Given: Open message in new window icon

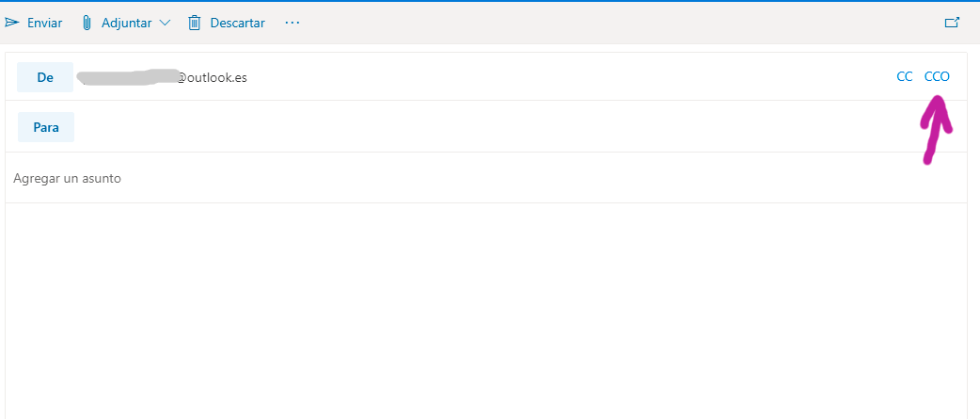Looking at the screenshot, I should click(952, 23).
